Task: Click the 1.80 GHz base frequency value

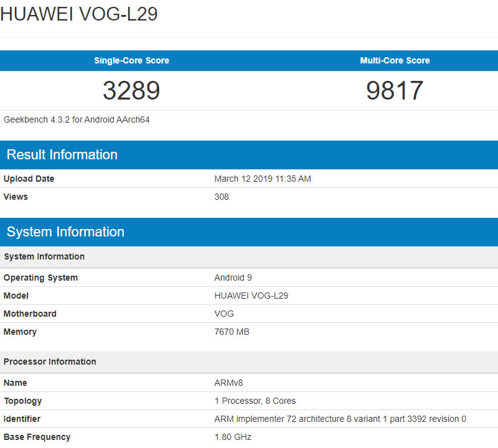Action: [233, 437]
